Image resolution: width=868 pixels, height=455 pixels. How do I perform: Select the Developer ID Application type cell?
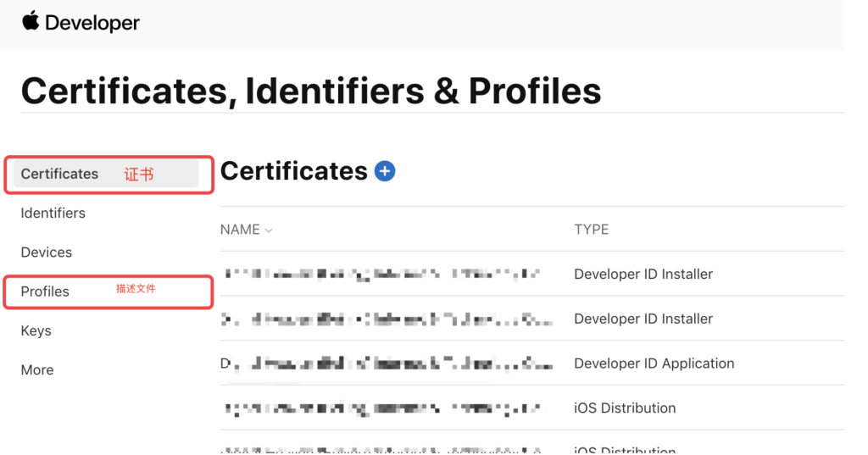point(654,363)
